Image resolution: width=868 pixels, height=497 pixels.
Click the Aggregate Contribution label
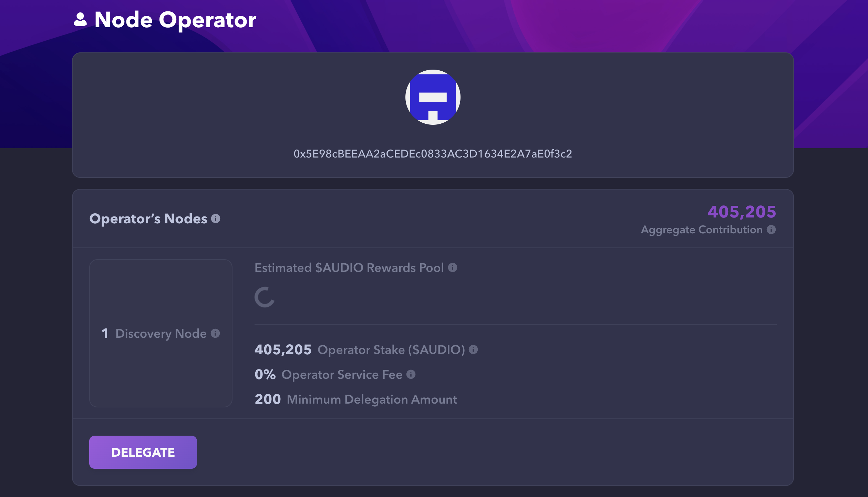[701, 230]
